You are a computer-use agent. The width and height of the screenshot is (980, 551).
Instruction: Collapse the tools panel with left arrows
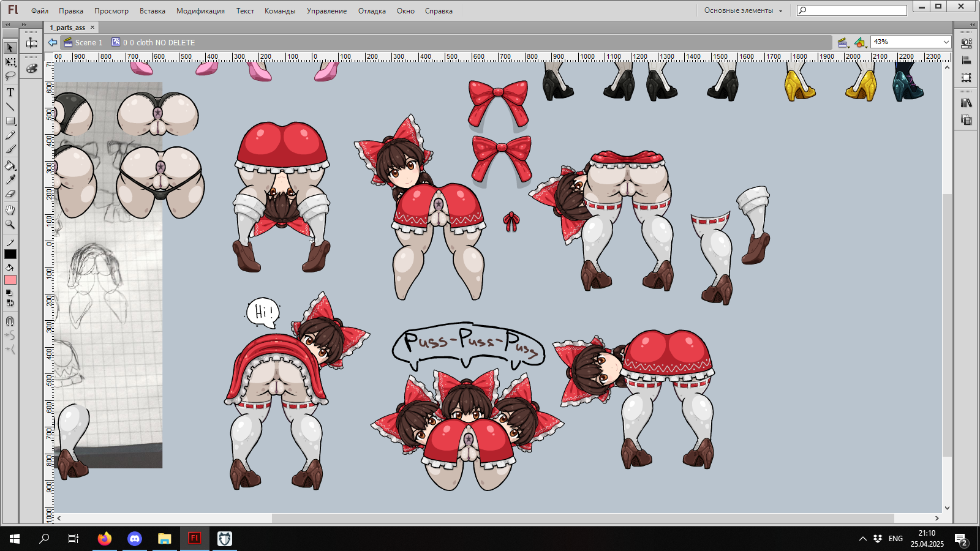point(8,25)
